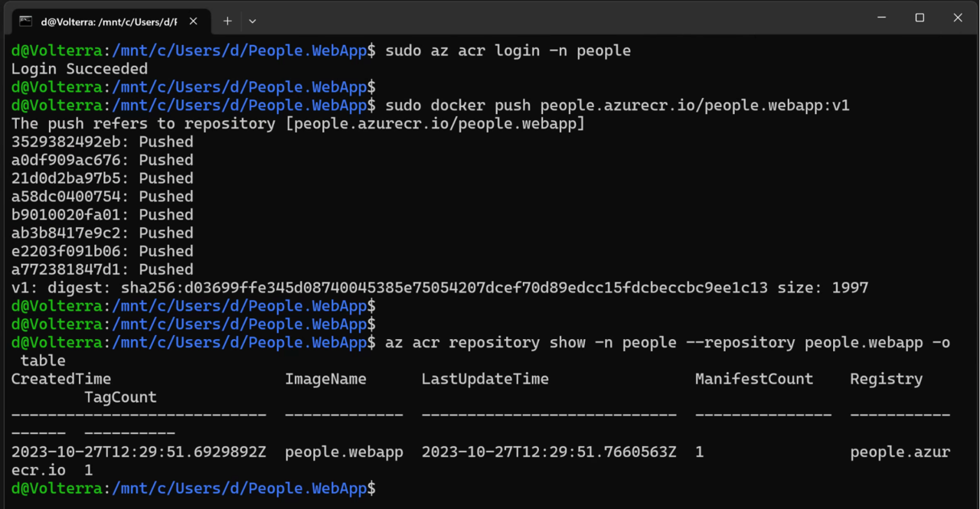980x509 pixels.
Task: Click the people.webapp entry under ImageName
Action: tap(344, 452)
